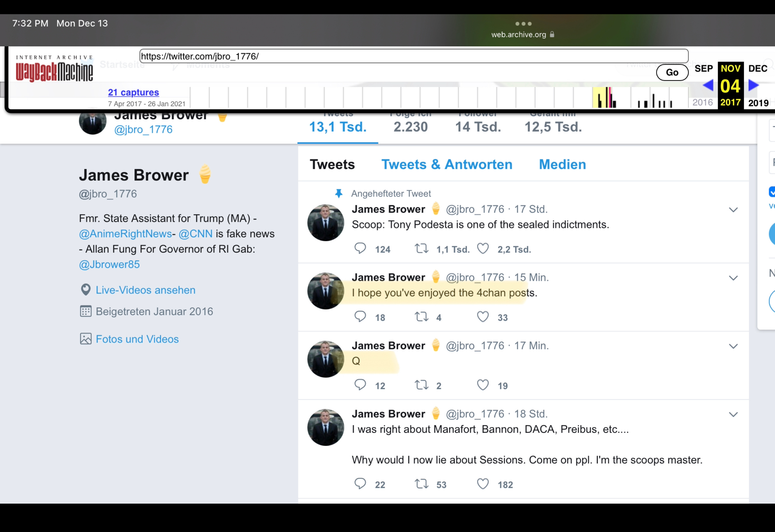This screenshot has width=775, height=532.
Task: Switch to Tweets & Antworten tab
Action: [447, 165]
